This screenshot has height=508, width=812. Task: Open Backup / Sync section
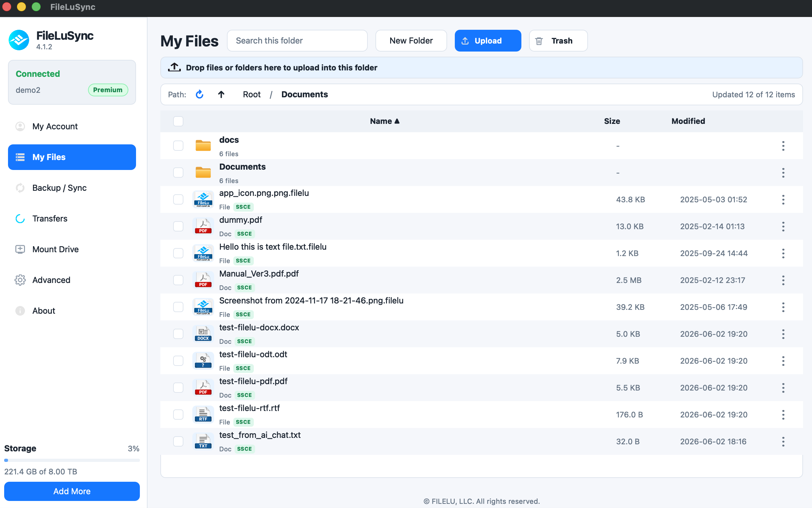click(x=72, y=188)
